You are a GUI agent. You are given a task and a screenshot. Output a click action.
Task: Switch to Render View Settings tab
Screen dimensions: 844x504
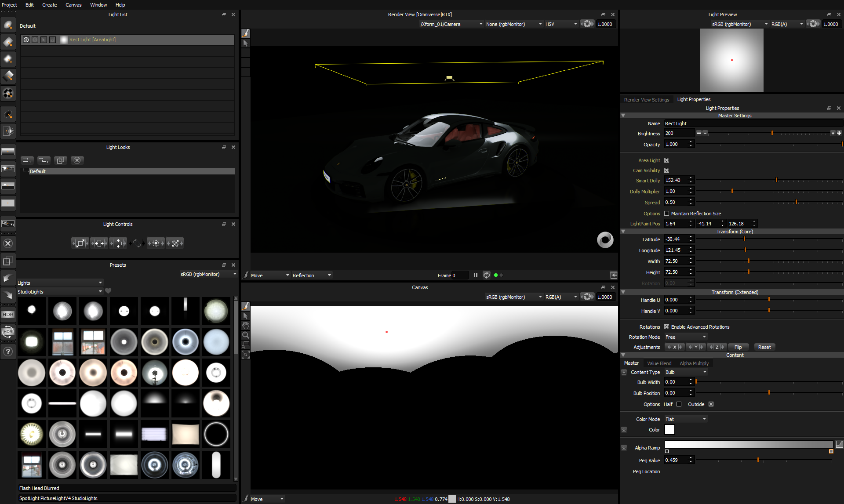(646, 100)
